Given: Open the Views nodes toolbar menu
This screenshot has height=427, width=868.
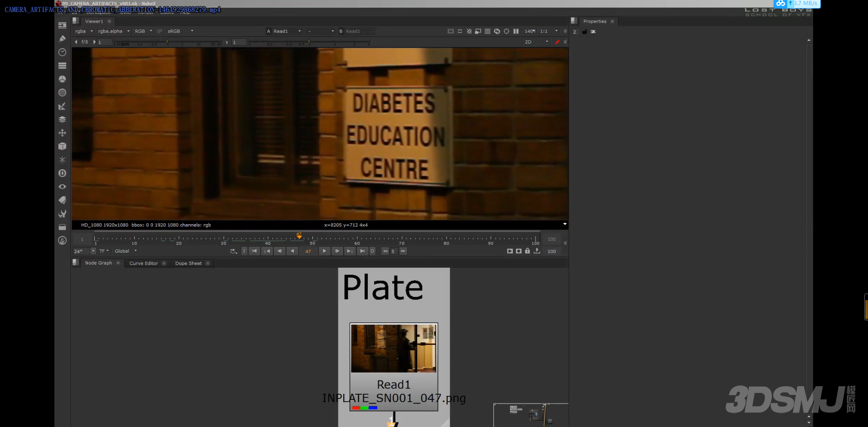Looking at the screenshot, I should (63, 187).
